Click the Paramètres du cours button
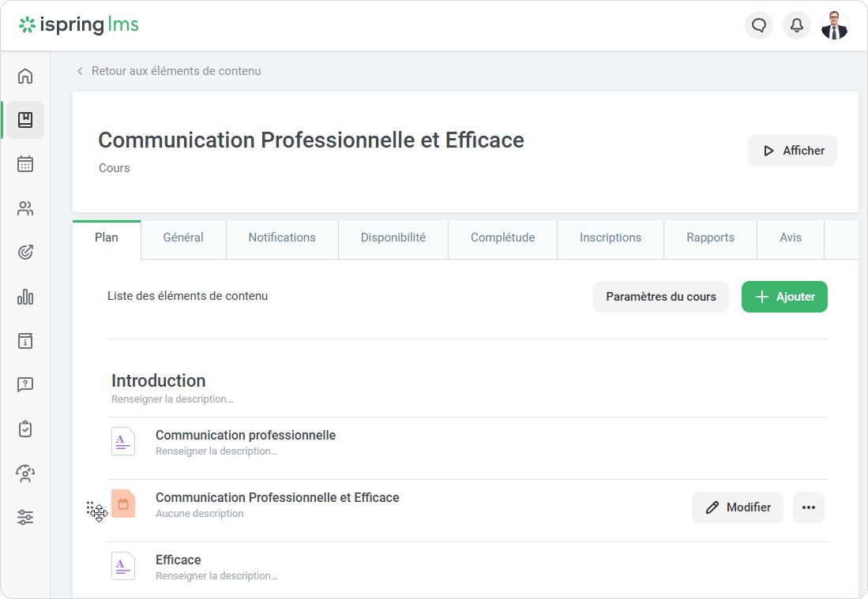 point(661,297)
